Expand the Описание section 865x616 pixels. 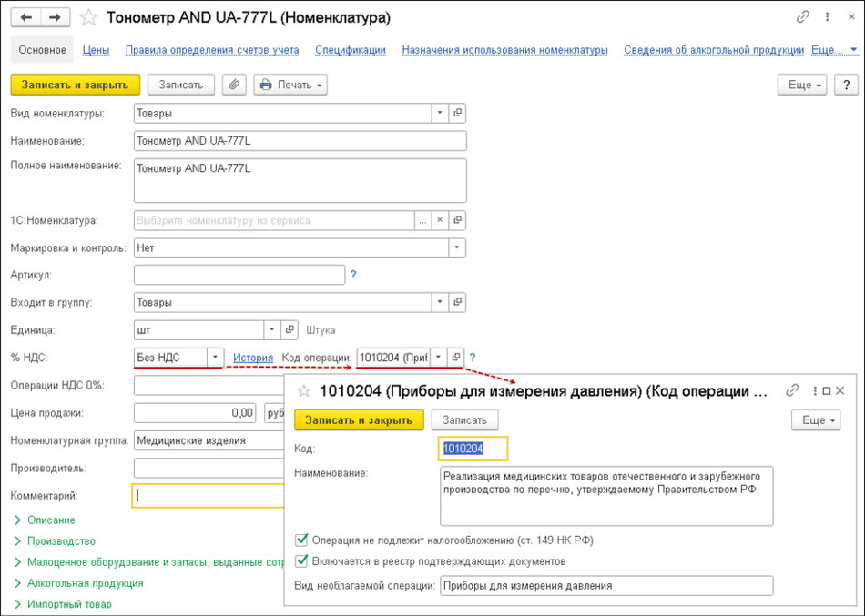point(51,520)
